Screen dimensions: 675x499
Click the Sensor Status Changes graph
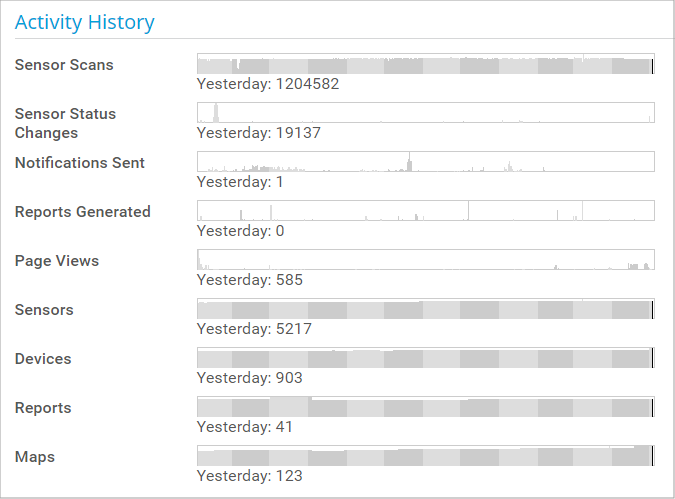click(425, 112)
